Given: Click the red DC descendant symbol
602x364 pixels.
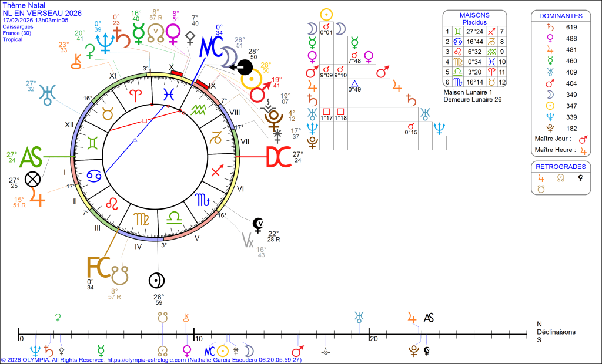Looking at the screenshot, I should 279,157.
